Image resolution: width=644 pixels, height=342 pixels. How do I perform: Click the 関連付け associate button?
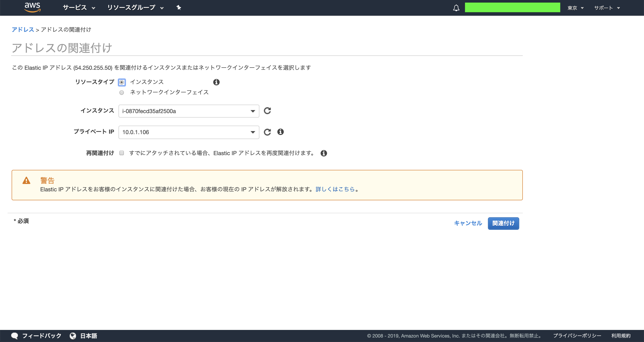pyautogui.click(x=503, y=223)
